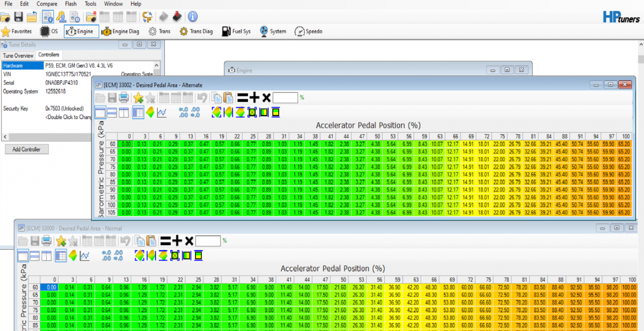Show 3D surface view in Alternate window
This screenshot has height=331, width=644.
click(150, 112)
